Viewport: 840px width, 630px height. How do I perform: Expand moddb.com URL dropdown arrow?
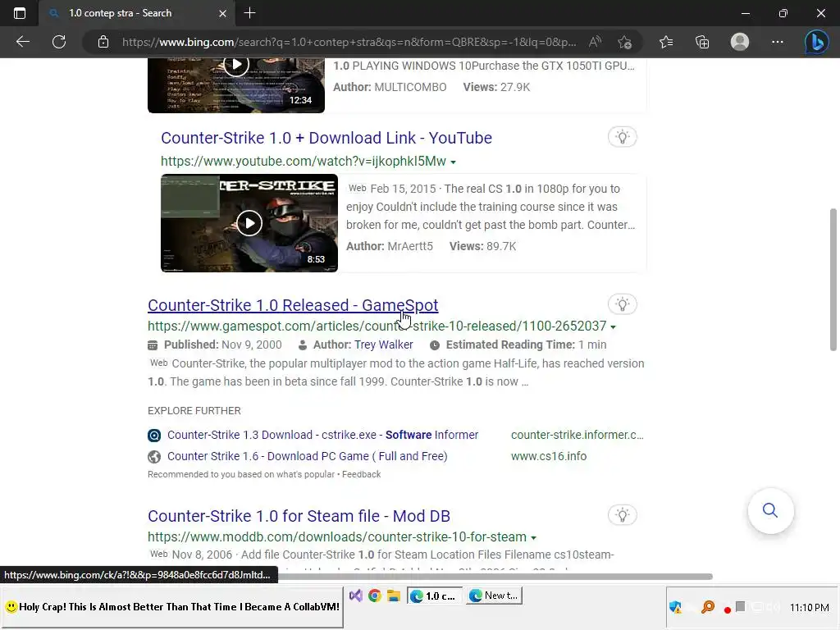click(x=533, y=537)
